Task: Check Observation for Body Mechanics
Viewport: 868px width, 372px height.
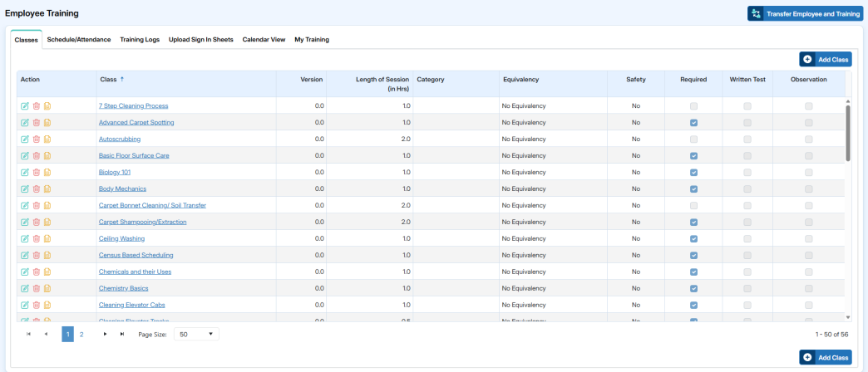Action: pyautogui.click(x=809, y=188)
